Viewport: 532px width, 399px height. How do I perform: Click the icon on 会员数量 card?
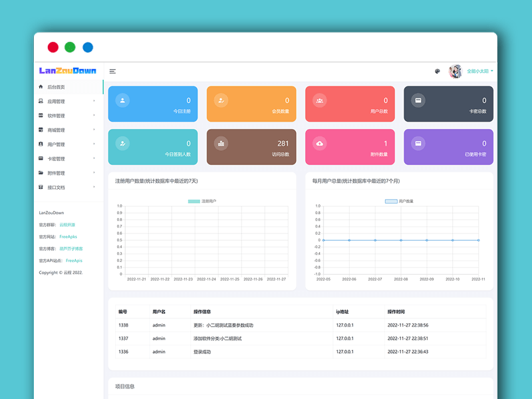221,100
